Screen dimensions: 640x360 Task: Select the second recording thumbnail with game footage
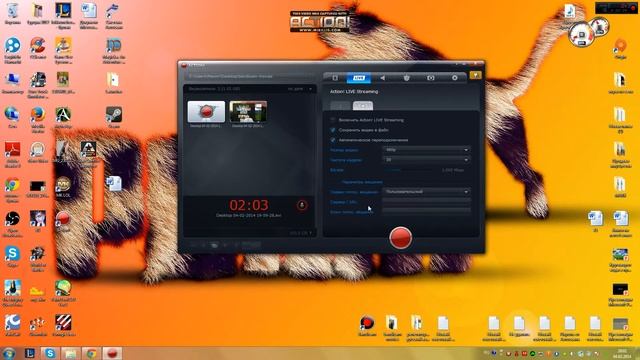click(248, 111)
